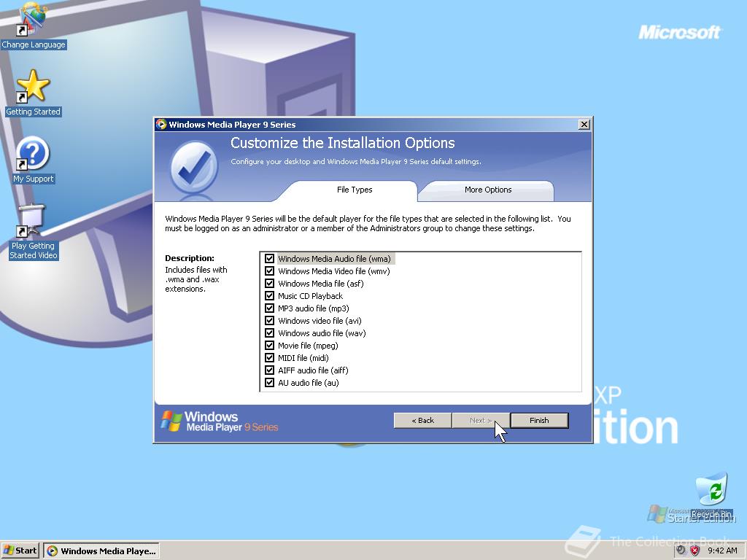This screenshot has height=560, width=747.
Task: Click the Finish button
Action: click(539, 421)
